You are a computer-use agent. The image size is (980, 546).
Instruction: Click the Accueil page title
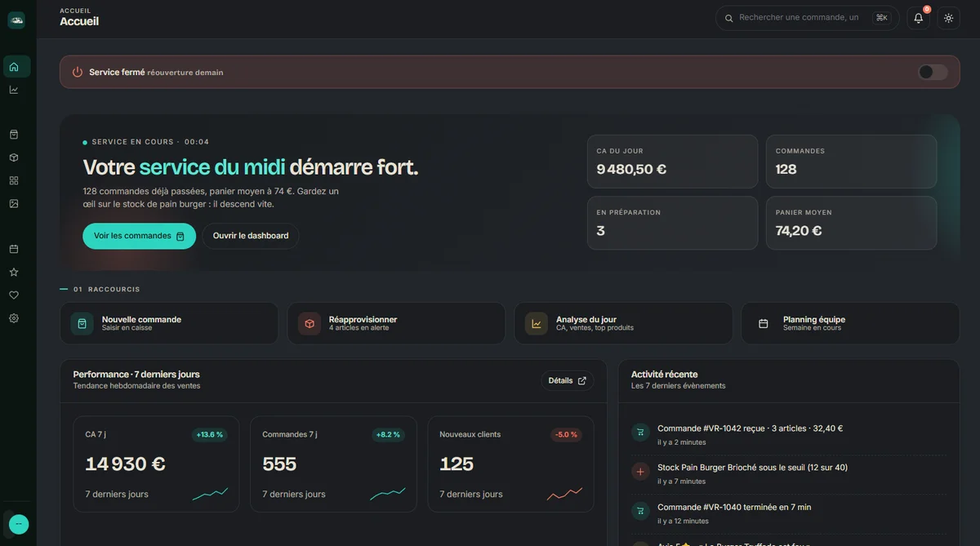(79, 22)
